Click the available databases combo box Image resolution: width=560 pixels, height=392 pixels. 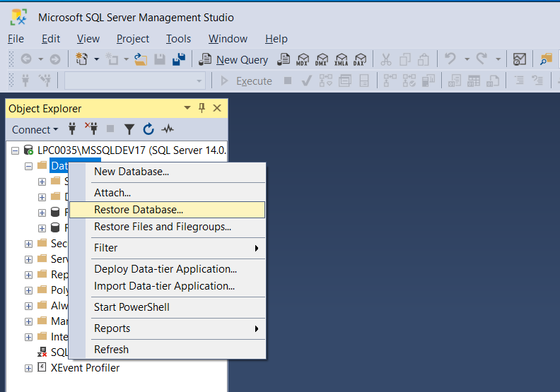click(x=134, y=81)
